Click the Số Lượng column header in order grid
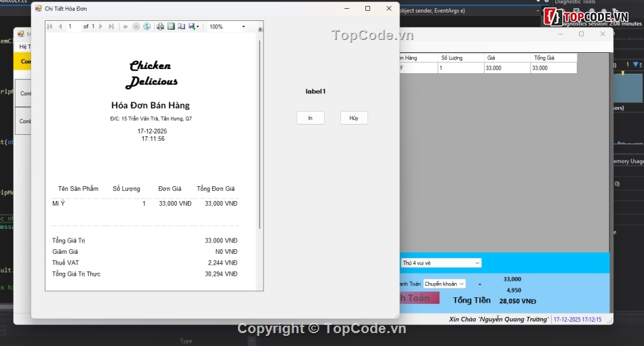The width and height of the screenshot is (644, 346). pos(460,58)
